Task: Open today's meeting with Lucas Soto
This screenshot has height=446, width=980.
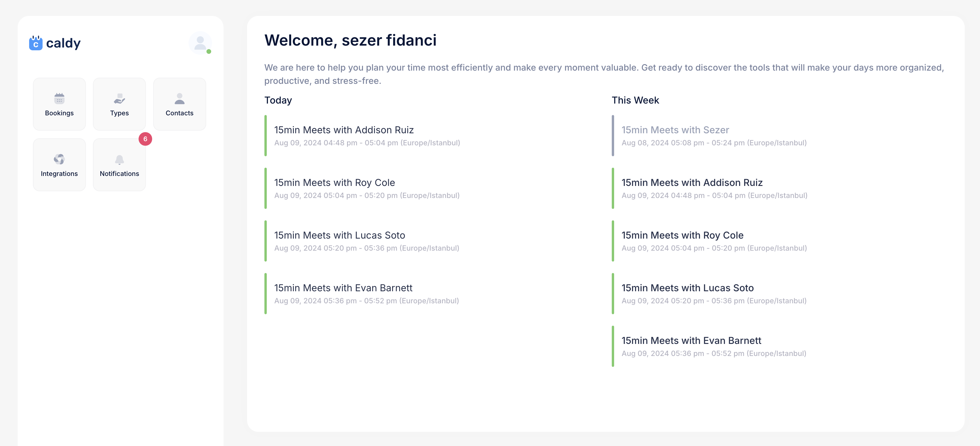Action: coord(428,241)
